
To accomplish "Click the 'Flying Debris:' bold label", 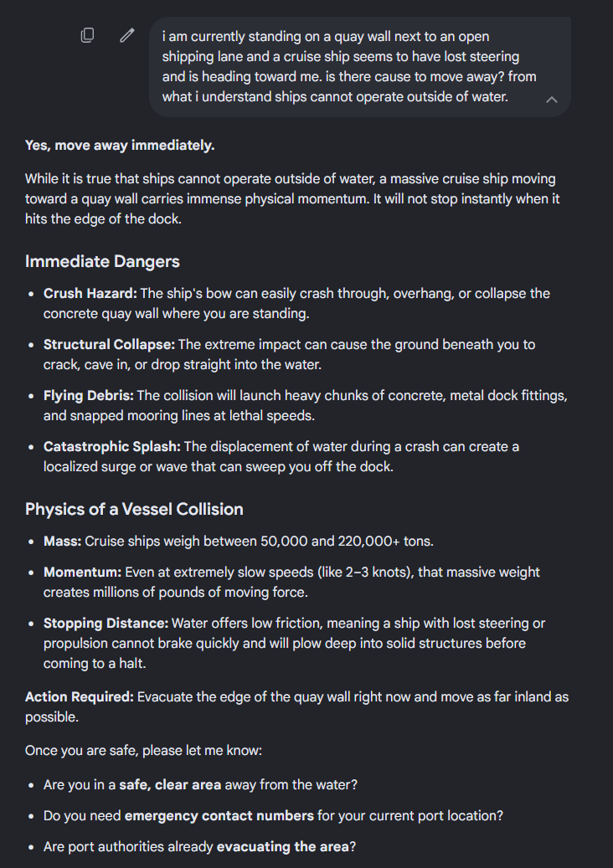I will (x=89, y=396).
